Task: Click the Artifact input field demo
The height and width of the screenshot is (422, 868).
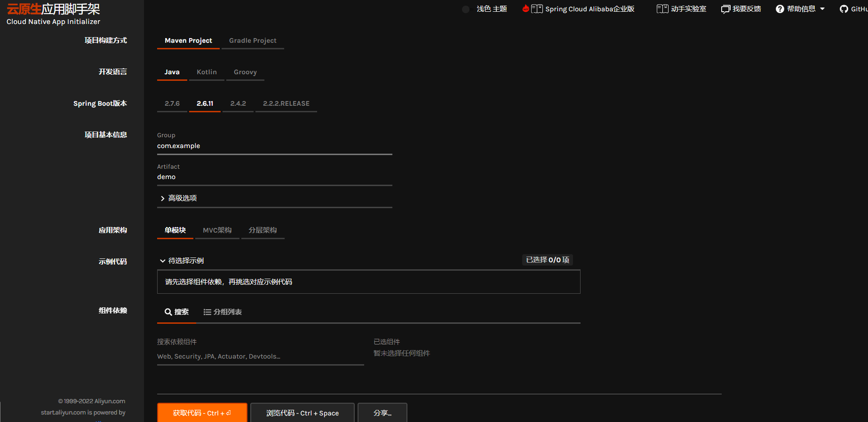Action: 275,177
